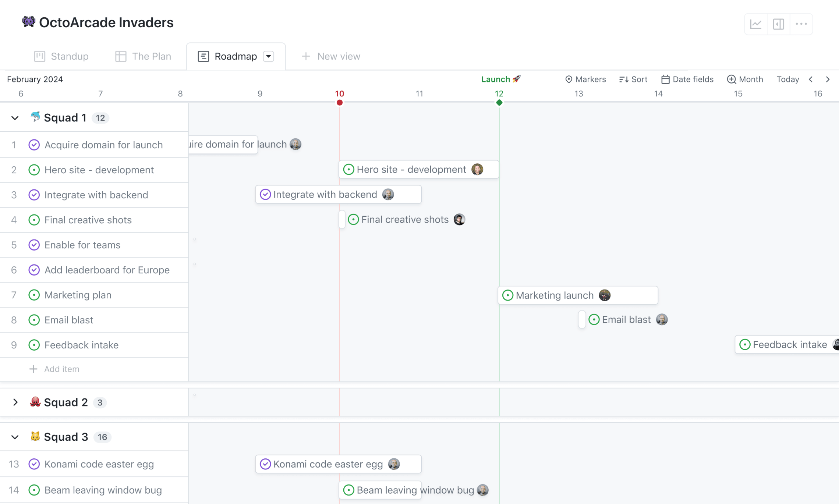Toggle the side panel view

pos(778,24)
